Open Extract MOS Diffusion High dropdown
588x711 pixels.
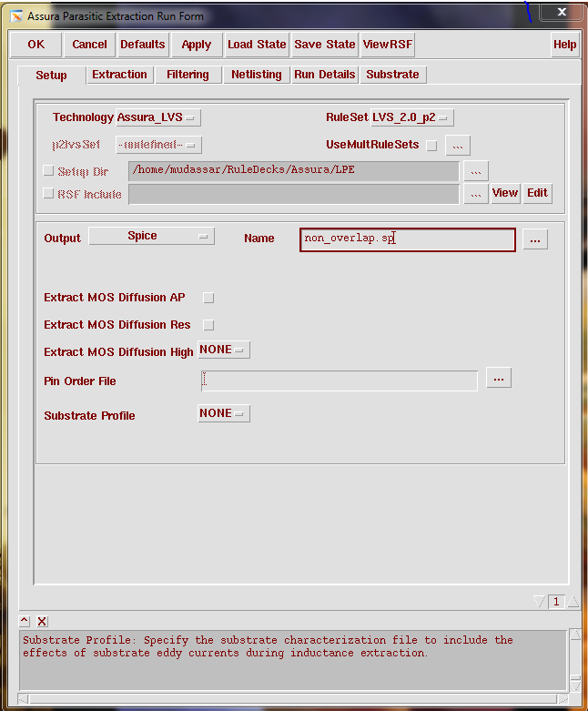click(224, 350)
